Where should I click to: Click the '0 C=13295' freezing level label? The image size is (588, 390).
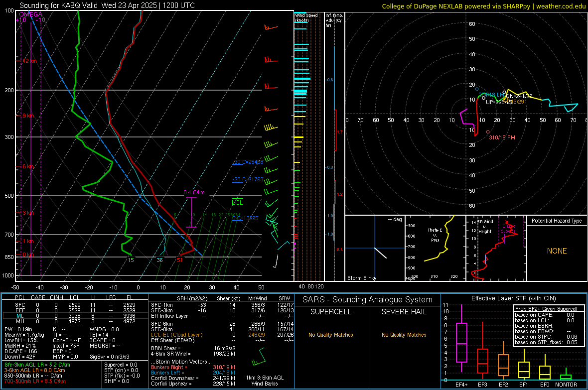(x=246, y=218)
